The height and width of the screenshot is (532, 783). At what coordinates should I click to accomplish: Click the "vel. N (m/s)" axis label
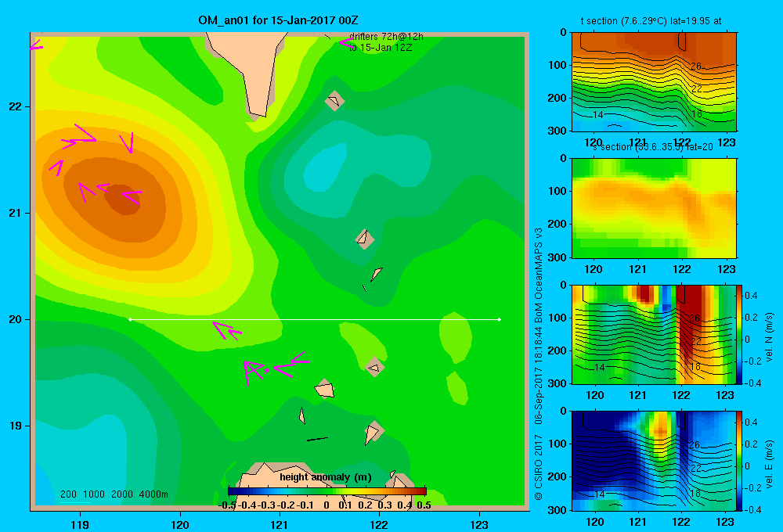click(x=769, y=337)
